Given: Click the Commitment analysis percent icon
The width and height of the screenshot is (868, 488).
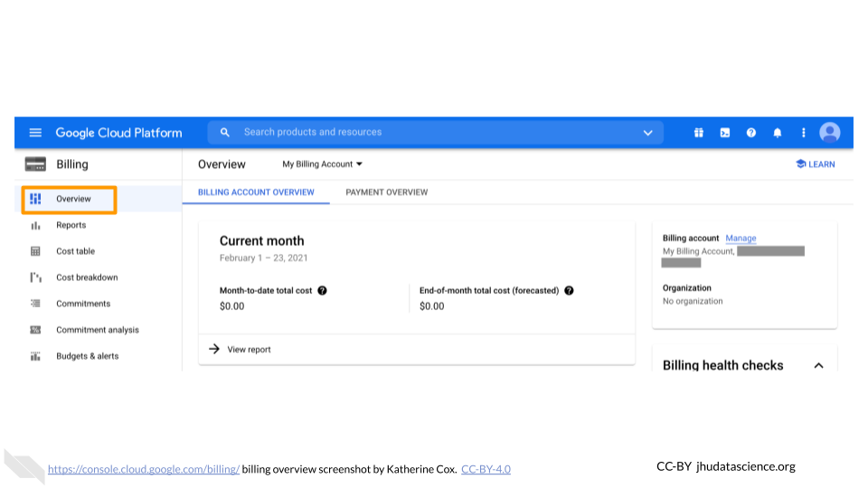Looking at the screenshot, I should (x=35, y=330).
